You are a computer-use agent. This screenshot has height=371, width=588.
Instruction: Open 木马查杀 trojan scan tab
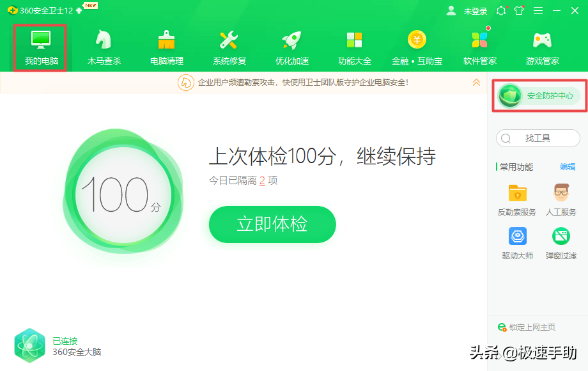[104, 48]
